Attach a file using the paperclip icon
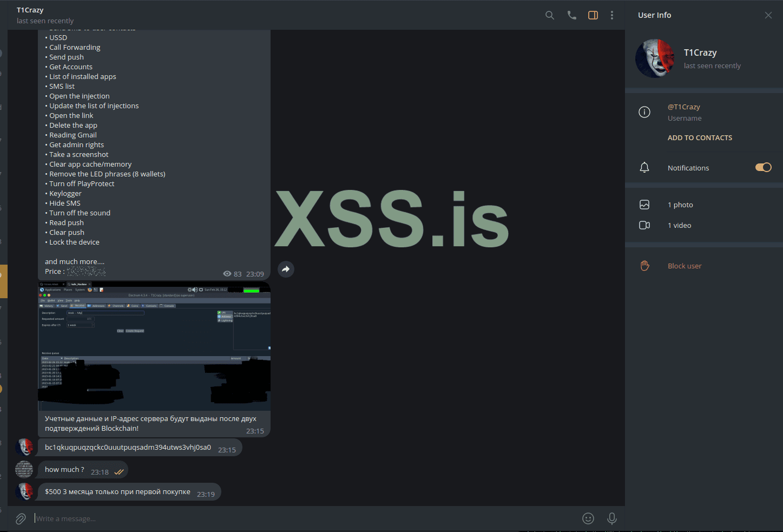Screen dimensions: 783x532 pyautogui.click(x=21, y=519)
